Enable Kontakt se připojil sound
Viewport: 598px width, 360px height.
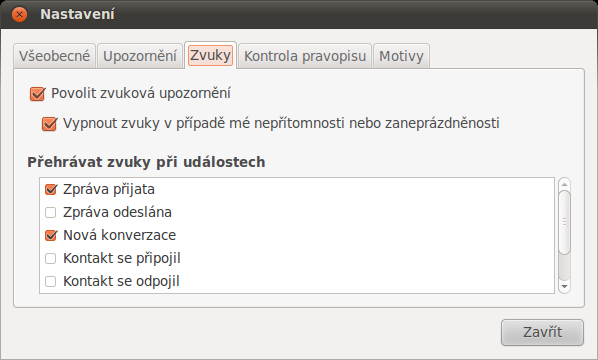coord(51,259)
